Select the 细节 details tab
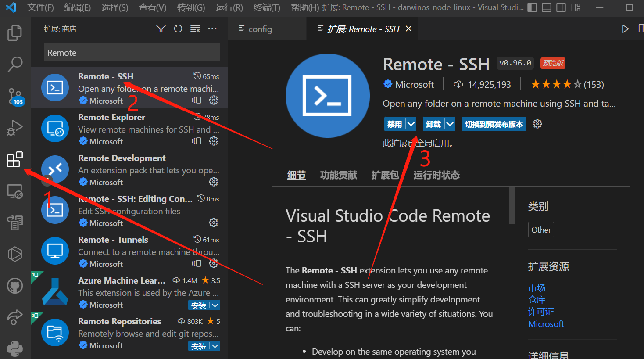 point(297,175)
